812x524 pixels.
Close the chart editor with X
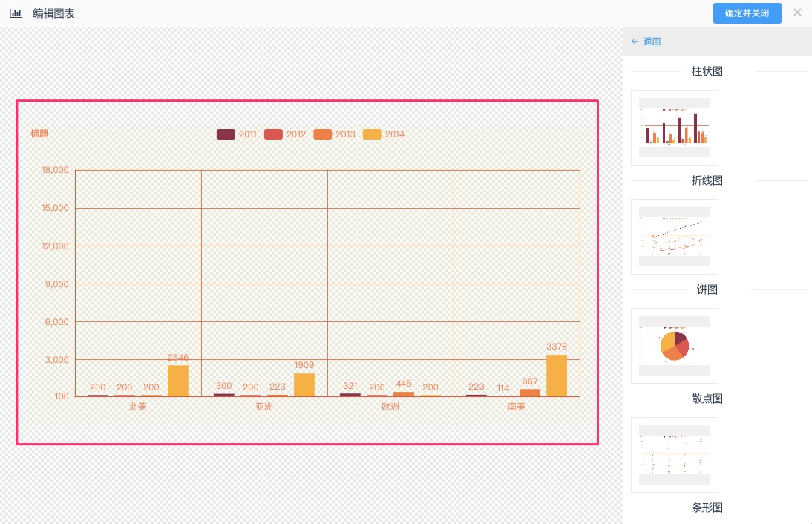(797, 13)
